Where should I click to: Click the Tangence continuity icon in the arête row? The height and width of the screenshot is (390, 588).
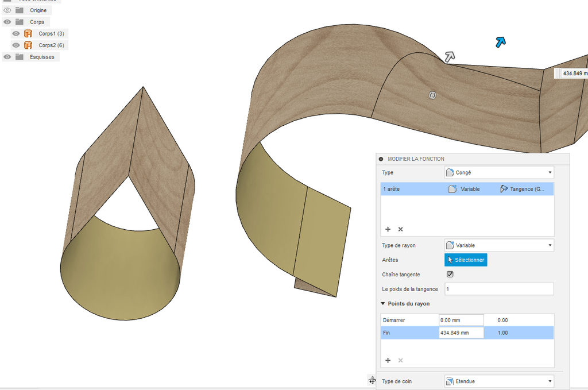[x=504, y=189]
